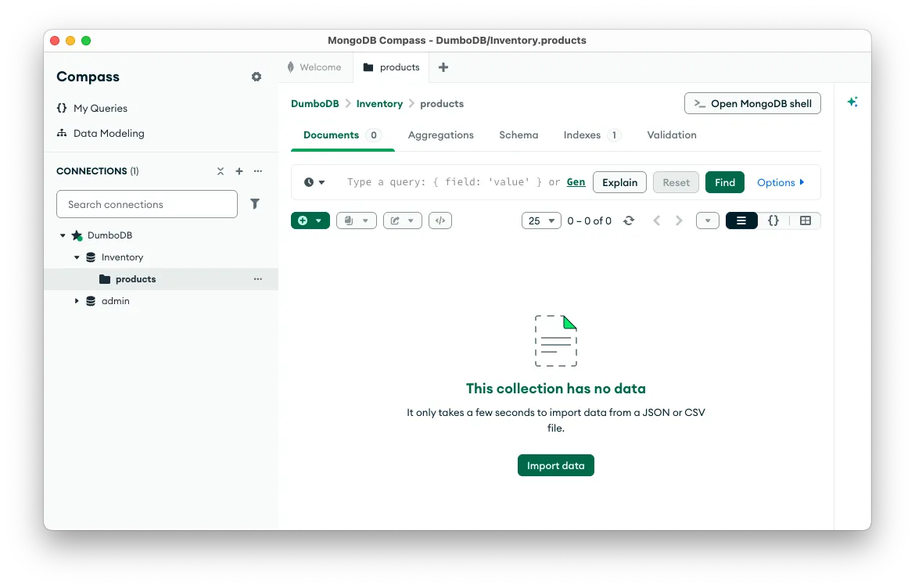
Task: Select the Indexes tab
Action: tap(592, 134)
